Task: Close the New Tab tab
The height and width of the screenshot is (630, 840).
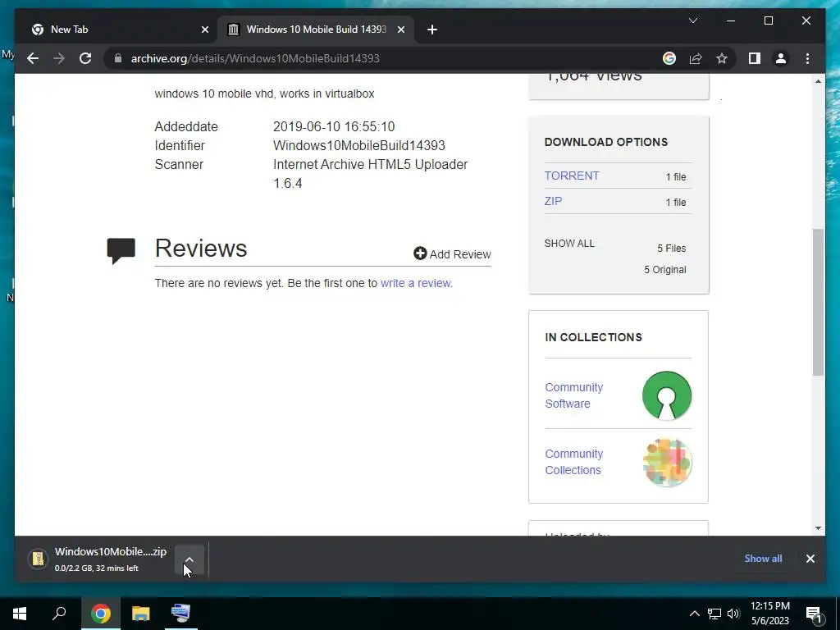Action: click(x=204, y=30)
